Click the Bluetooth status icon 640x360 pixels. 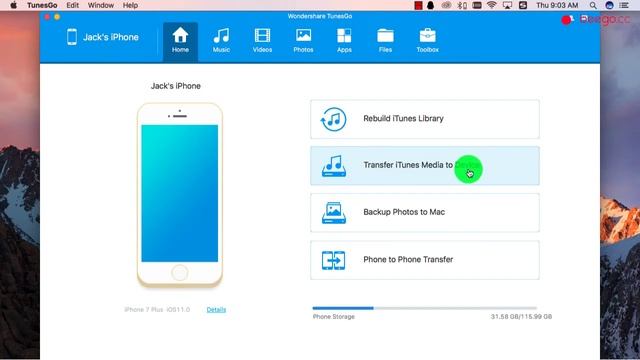point(462,5)
